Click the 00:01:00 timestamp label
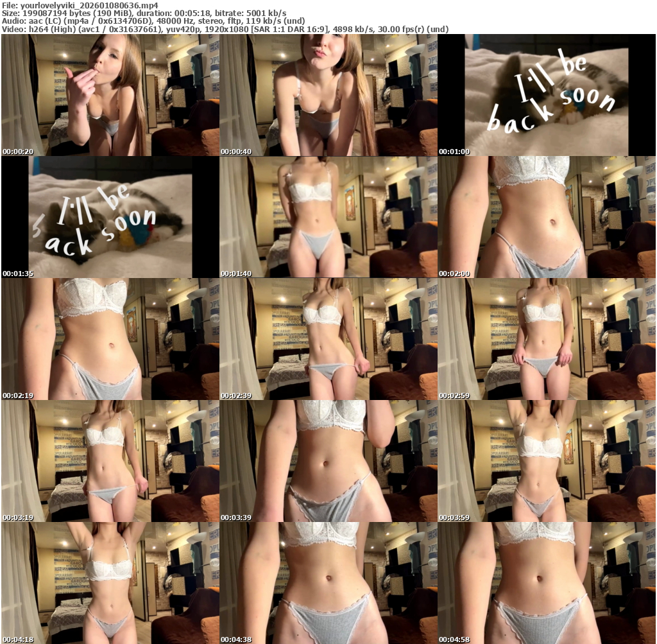 point(454,152)
